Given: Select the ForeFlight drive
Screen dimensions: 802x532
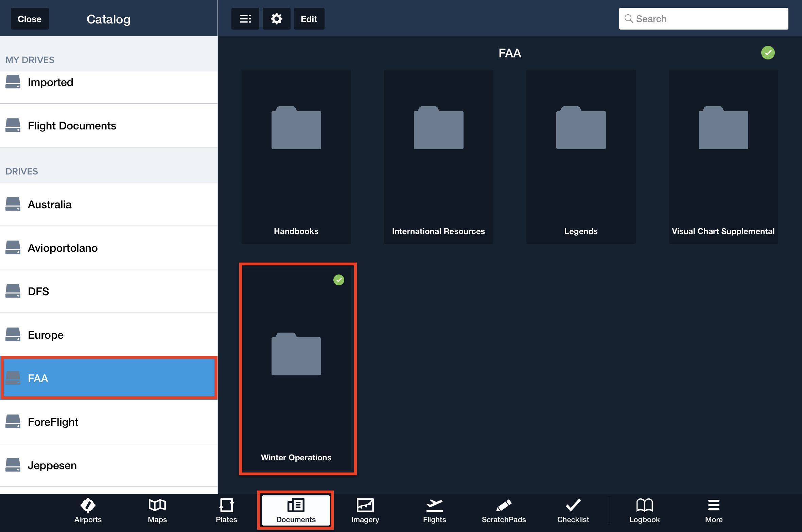Looking at the screenshot, I should click(x=109, y=422).
